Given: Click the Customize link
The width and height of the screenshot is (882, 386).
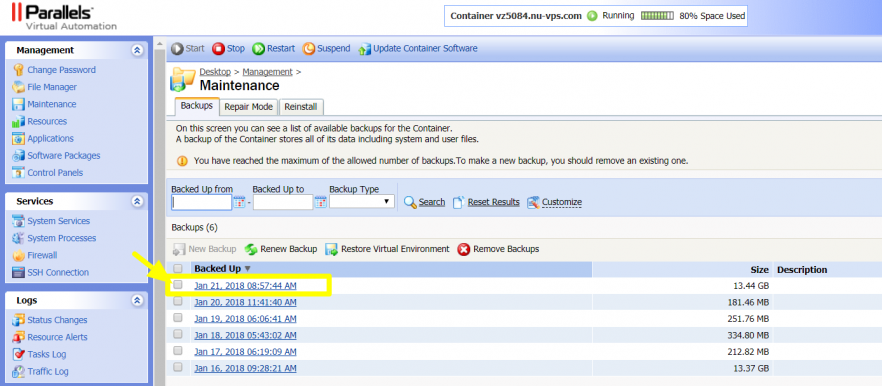Looking at the screenshot, I should coord(562,202).
